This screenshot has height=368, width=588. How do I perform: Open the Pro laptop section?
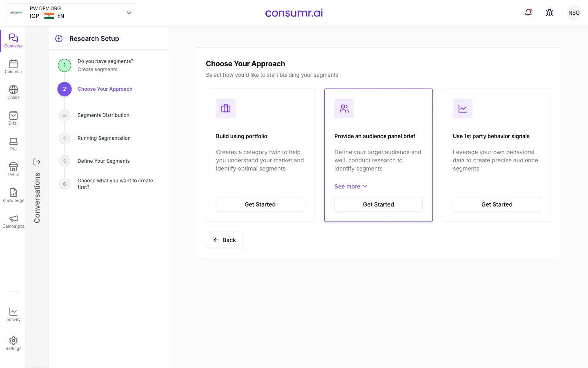coord(13,144)
